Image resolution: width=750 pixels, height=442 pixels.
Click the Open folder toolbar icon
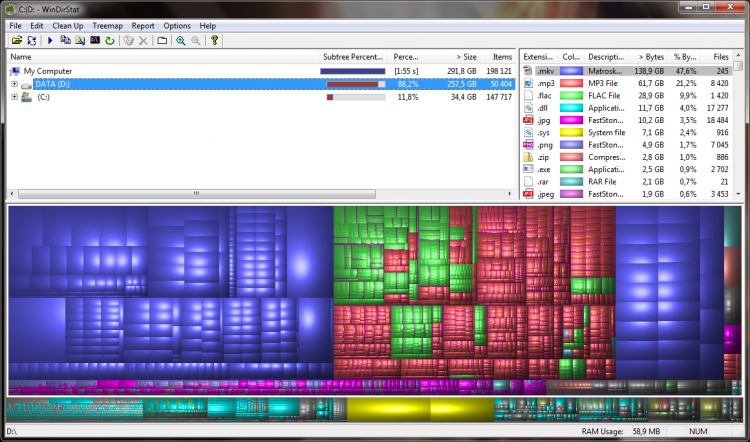tap(17, 41)
